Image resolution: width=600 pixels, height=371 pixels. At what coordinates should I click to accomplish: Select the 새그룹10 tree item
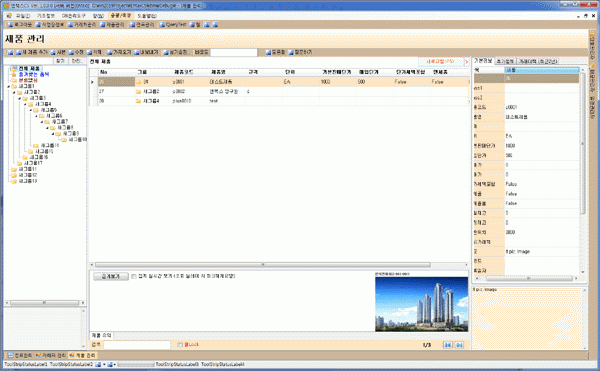click(x=78, y=140)
